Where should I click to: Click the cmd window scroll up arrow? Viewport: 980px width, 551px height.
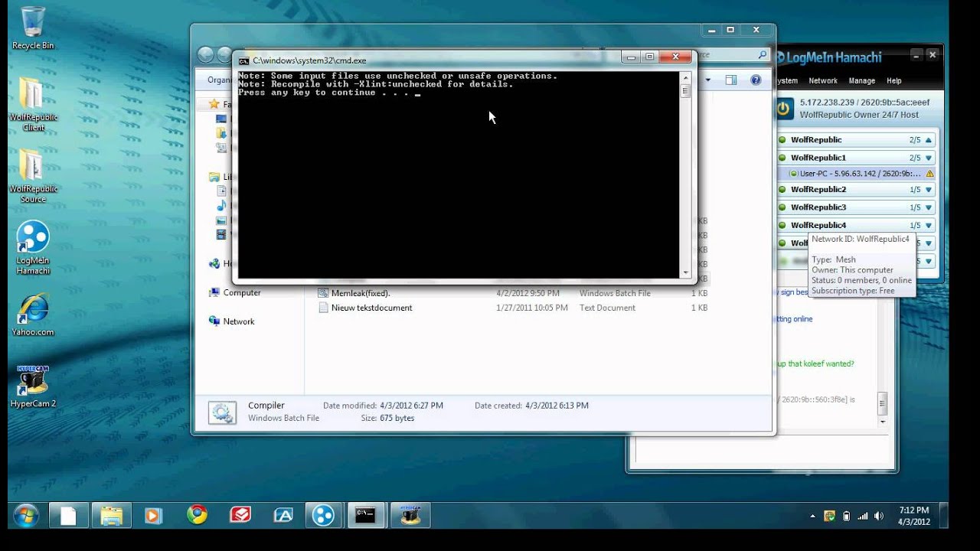tap(685, 77)
